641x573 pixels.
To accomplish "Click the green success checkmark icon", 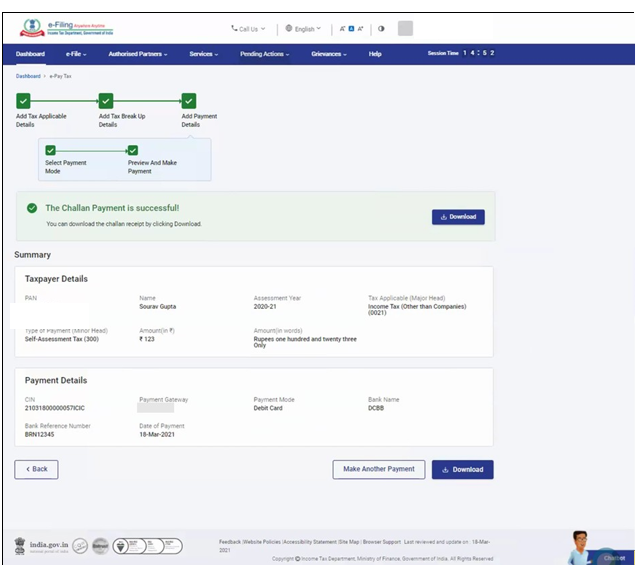I will [31, 209].
